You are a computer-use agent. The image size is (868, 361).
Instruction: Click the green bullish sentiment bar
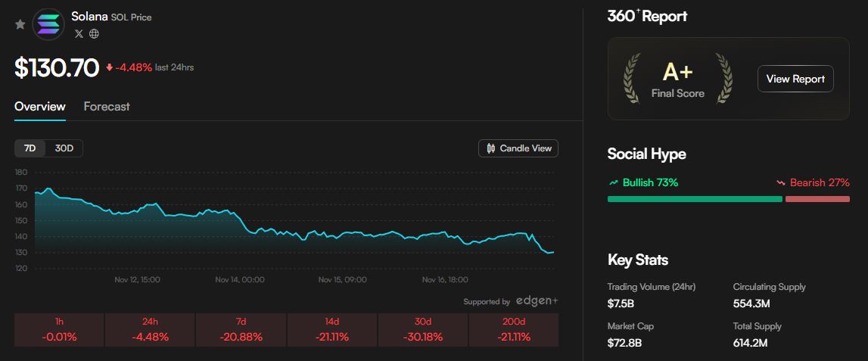[x=695, y=199]
